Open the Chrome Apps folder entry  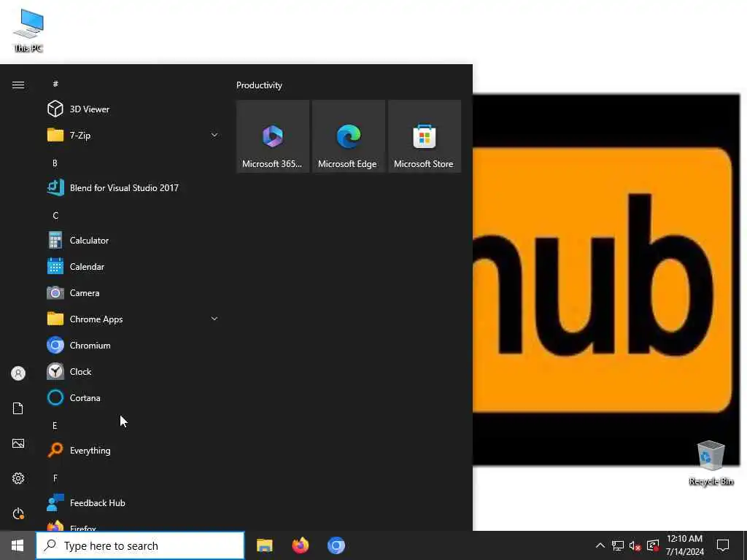tap(133, 319)
